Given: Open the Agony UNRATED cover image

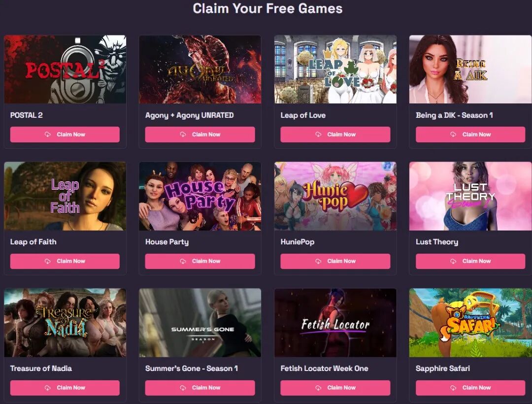Looking at the screenshot, I should pyautogui.click(x=200, y=69).
